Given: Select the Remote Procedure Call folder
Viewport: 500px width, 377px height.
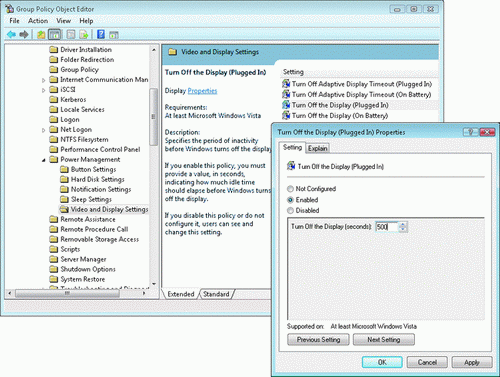Looking at the screenshot, I should point(89,230).
